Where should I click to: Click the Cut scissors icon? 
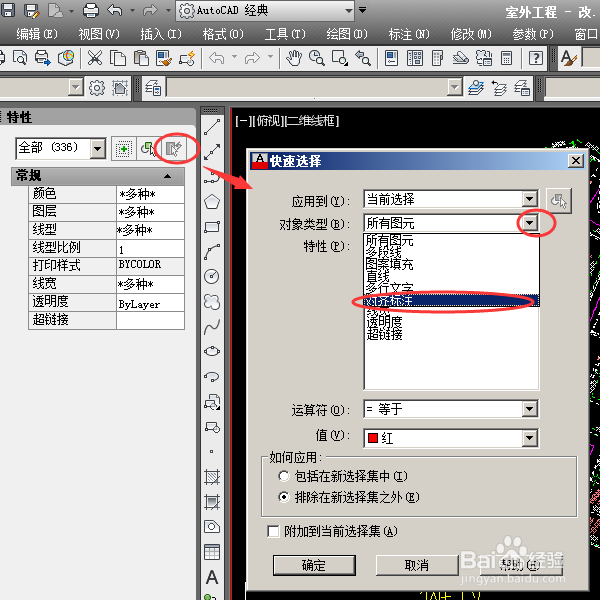pos(95,58)
